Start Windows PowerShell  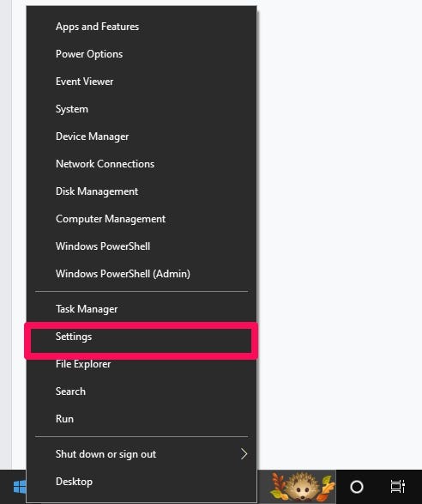pyautogui.click(x=142, y=246)
